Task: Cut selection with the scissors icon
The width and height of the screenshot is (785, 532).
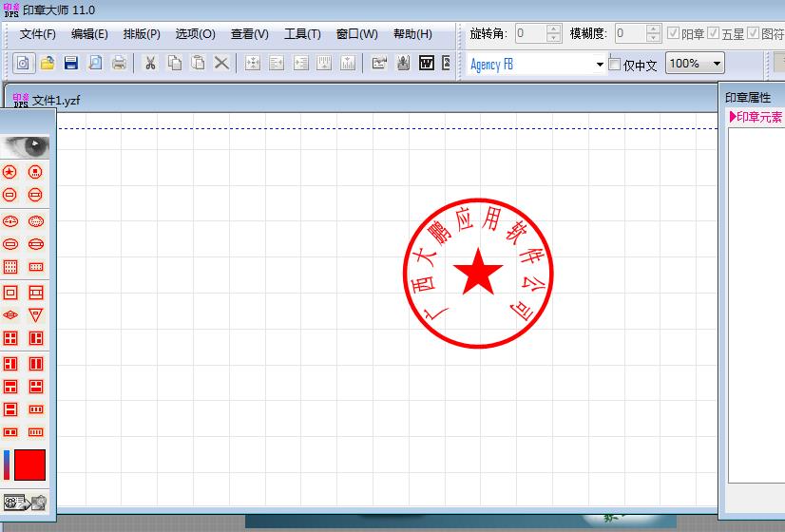Action: [x=150, y=64]
